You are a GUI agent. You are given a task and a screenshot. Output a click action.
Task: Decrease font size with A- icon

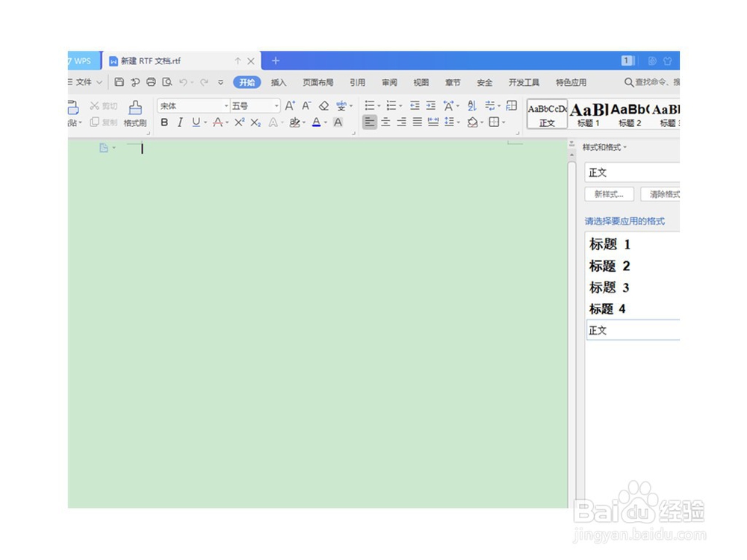(306, 106)
